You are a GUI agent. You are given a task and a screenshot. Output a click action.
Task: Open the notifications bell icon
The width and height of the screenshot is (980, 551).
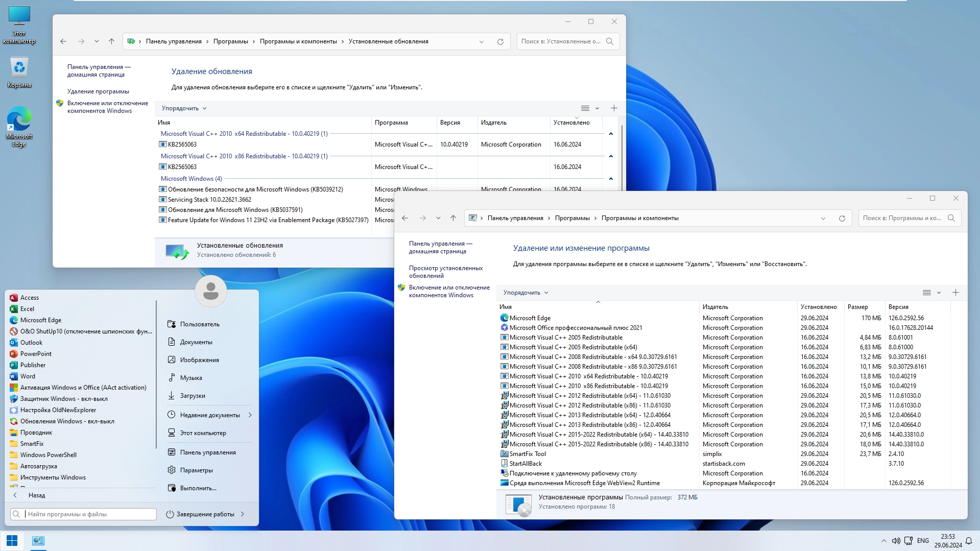click(968, 540)
